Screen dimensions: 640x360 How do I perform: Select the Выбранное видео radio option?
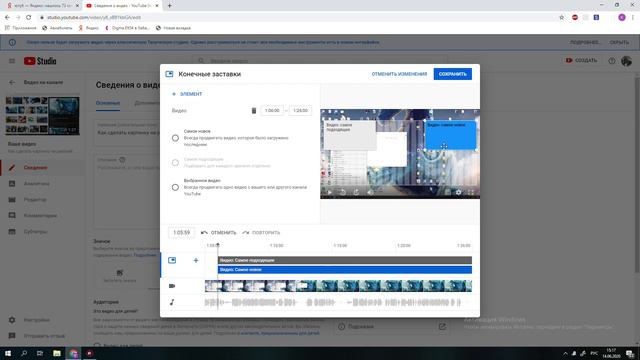[x=175, y=187]
